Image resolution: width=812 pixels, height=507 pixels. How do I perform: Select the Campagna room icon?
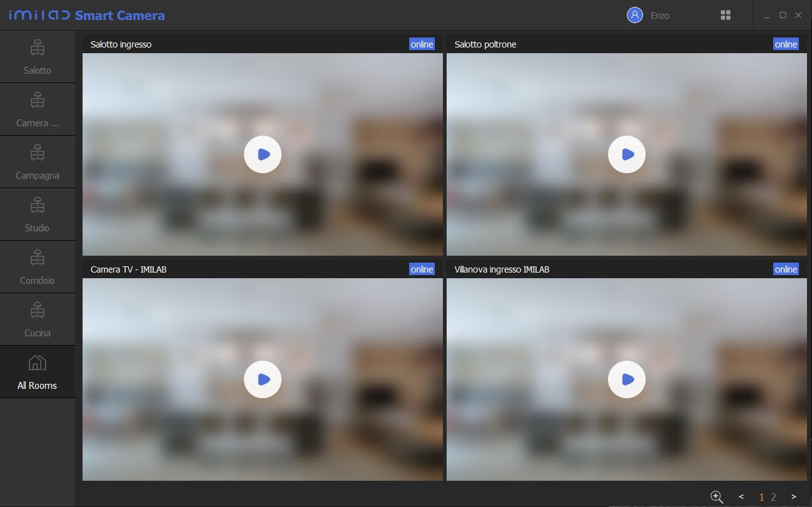pyautogui.click(x=38, y=153)
